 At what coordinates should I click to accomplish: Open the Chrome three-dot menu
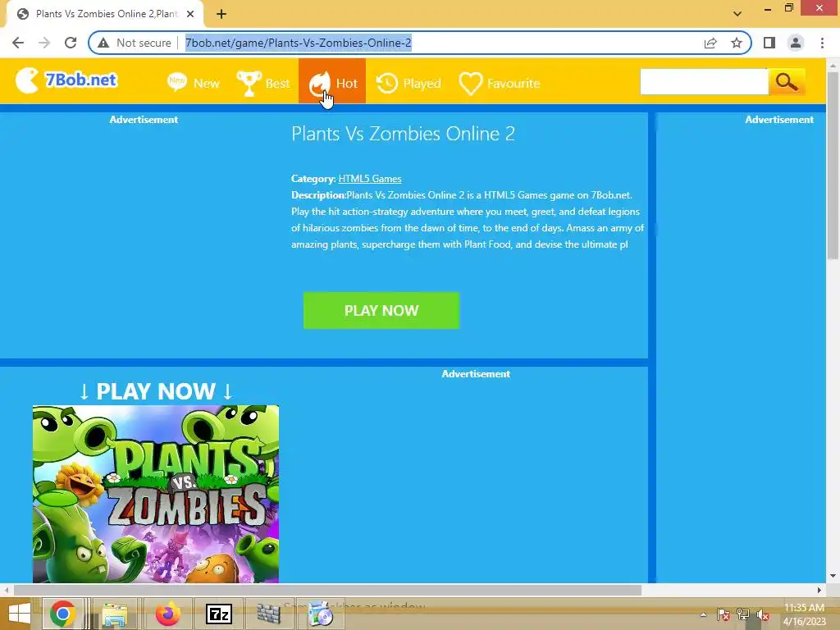822,43
